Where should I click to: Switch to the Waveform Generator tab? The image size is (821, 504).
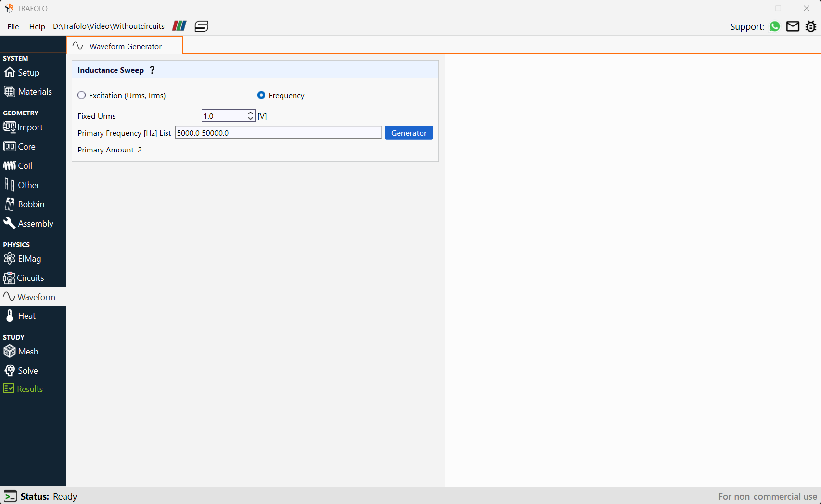(125, 46)
